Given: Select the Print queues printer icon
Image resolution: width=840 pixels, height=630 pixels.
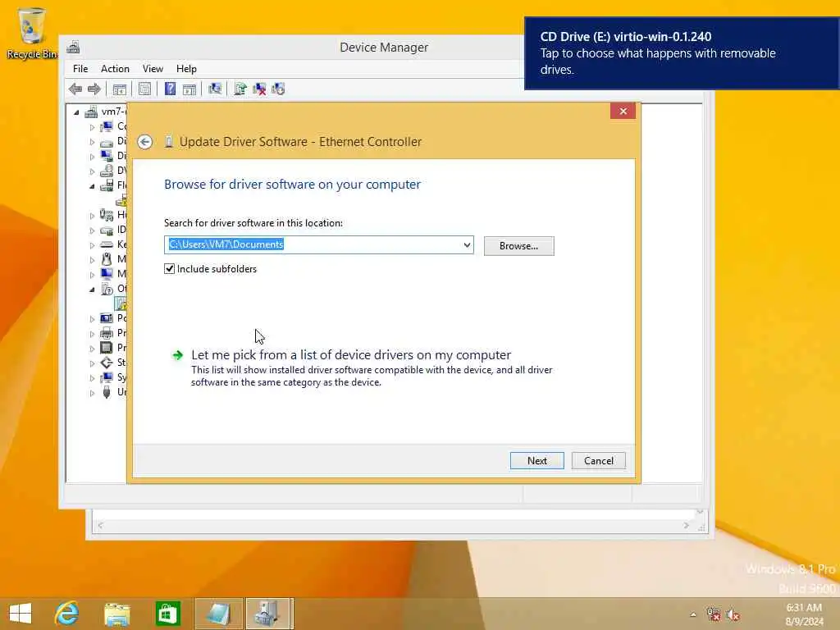Looking at the screenshot, I should [x=107, y=333].
